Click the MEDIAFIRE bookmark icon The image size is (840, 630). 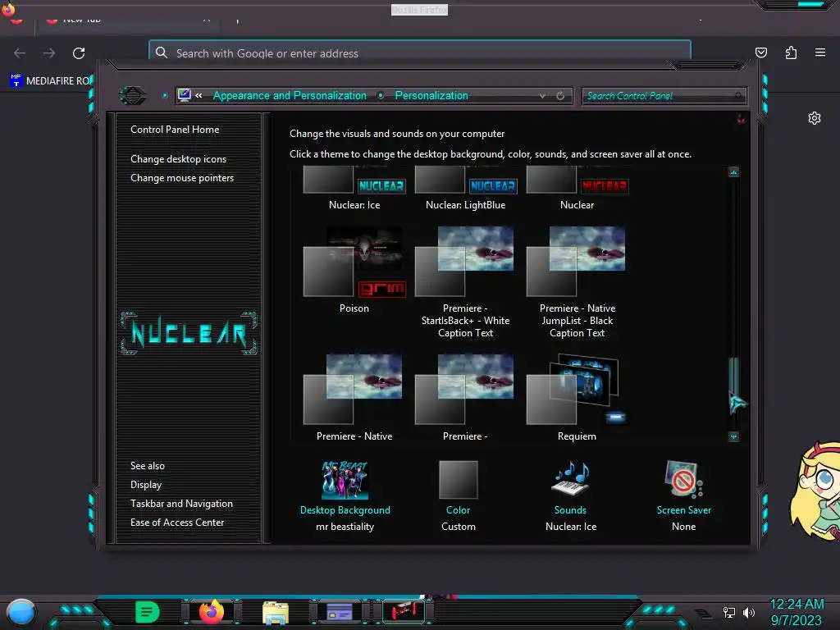(x=16, y=80)
